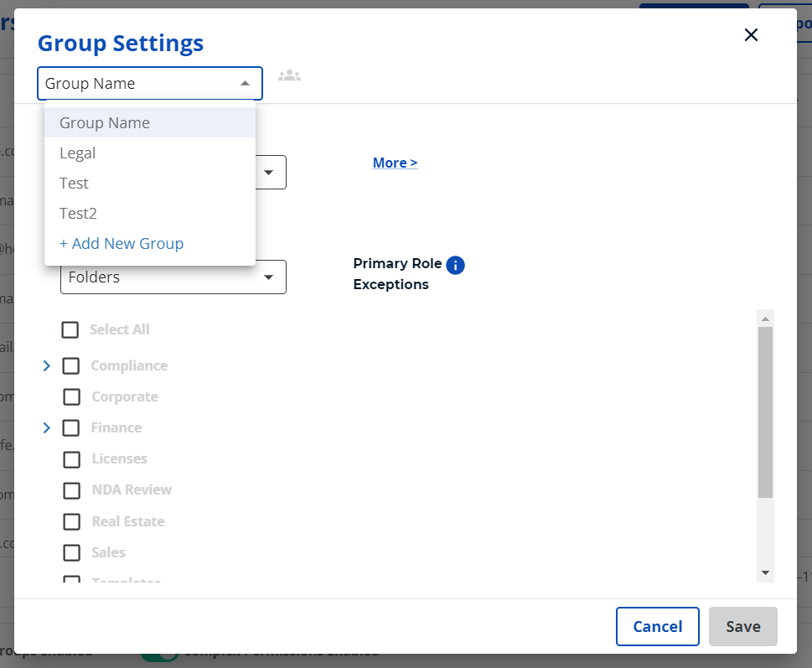Screen dimensions: 812x668
Task: Click the NDA Review folder label
Action: point(132,489)
